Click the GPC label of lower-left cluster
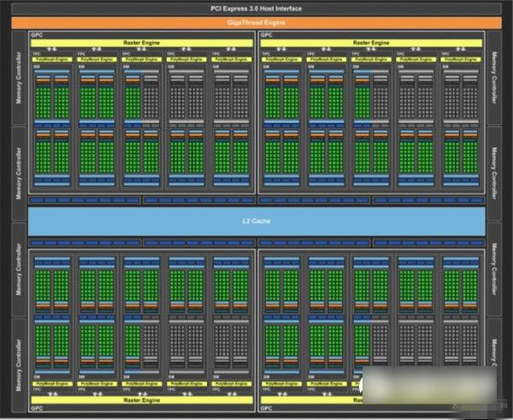Image resolution: width=513 pixels, height=420 pixels. tap(37, 408)
